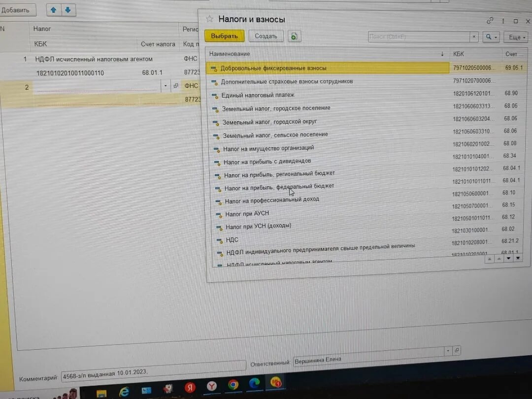Image resolution: width=532 pixels, height=399 pixels.
Task: Open the three-dot menu in dialog title
Action: (503, 21)
